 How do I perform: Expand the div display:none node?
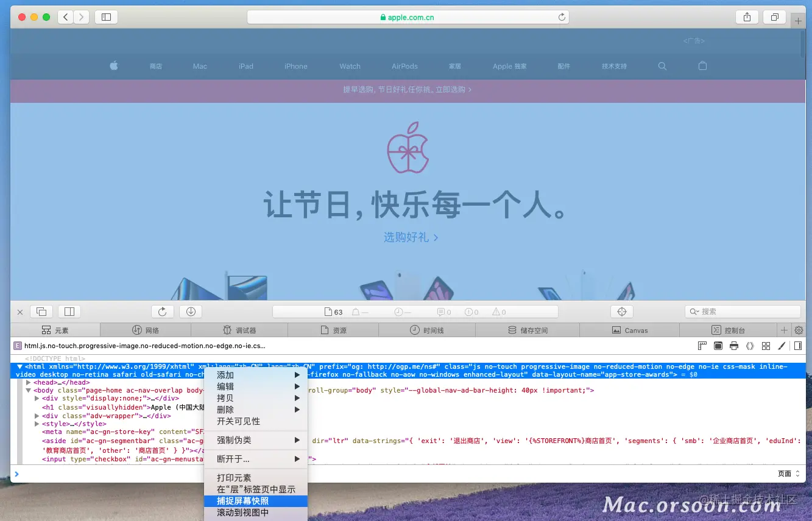click(37, 399)
